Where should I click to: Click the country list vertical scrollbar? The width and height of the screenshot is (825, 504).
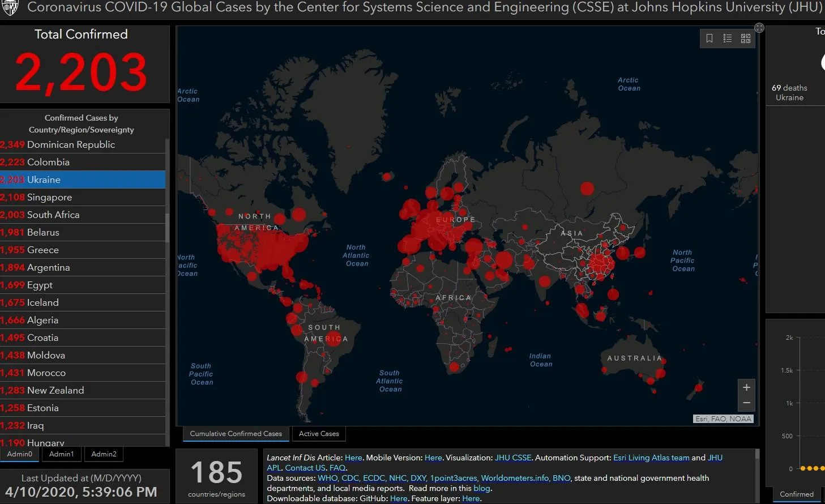[167, 227]
